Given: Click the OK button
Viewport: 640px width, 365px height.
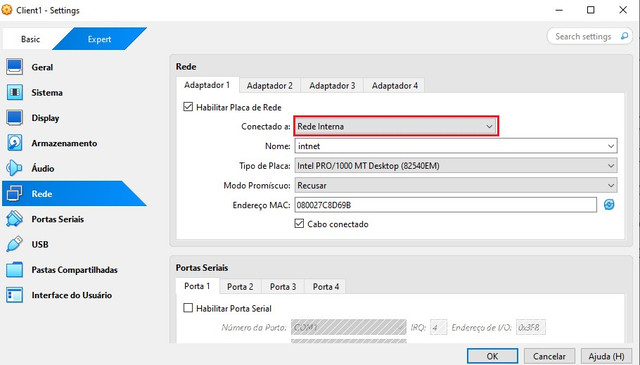Looking at the screenshot, I should (492, 356).
